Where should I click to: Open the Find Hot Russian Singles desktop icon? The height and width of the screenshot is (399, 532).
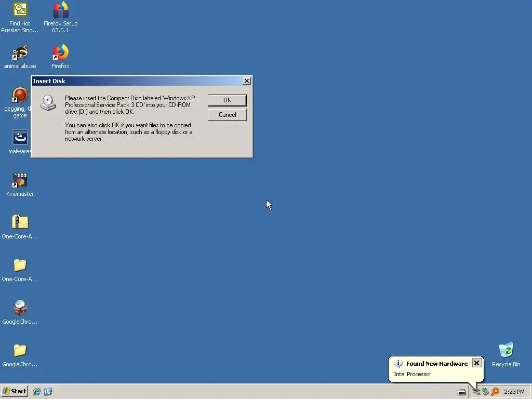click(20, 10)
